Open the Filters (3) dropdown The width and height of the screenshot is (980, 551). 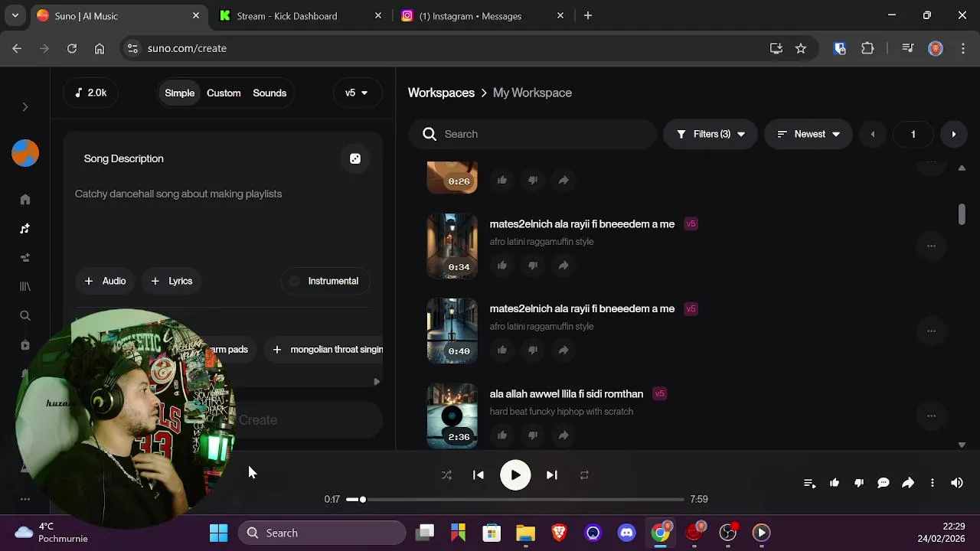tap(710, 134)
